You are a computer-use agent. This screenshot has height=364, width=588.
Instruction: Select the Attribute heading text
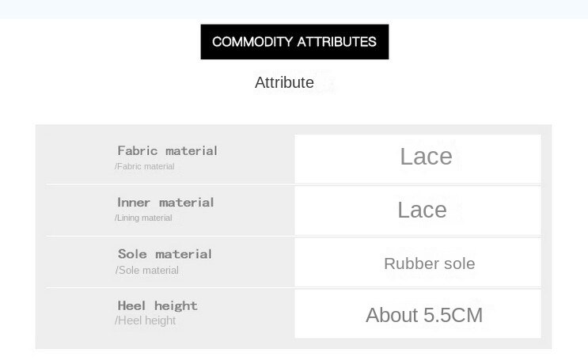point(284,82)
